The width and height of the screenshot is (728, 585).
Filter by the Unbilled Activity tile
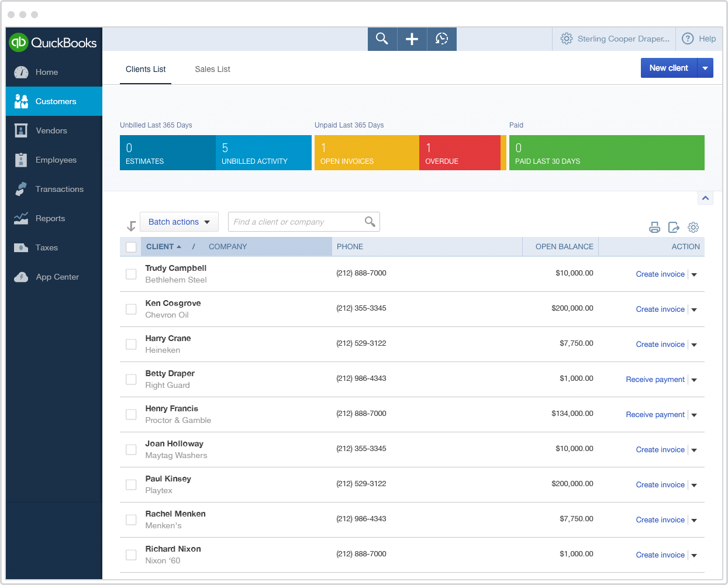[x=264, y=153]
